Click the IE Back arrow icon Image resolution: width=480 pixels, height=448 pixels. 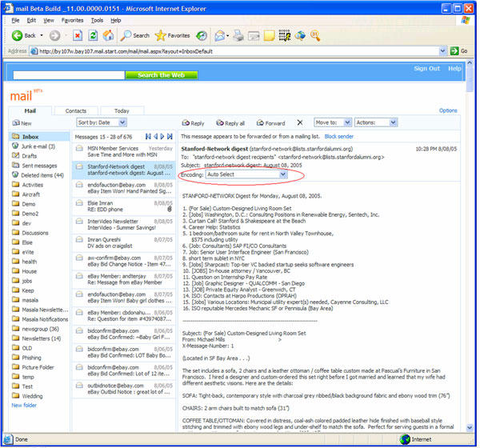pos(17,35)
